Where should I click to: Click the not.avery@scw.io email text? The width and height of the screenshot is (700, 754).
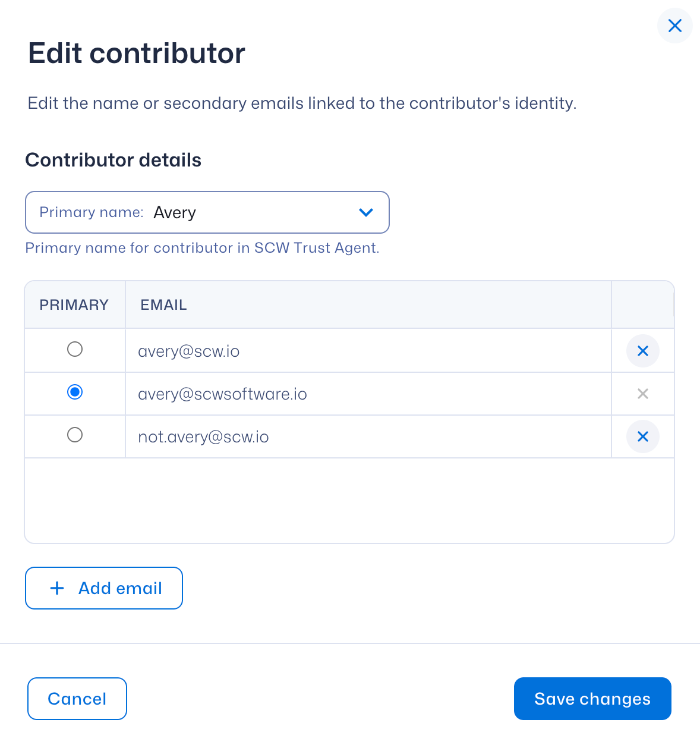(x=203, y=437)
